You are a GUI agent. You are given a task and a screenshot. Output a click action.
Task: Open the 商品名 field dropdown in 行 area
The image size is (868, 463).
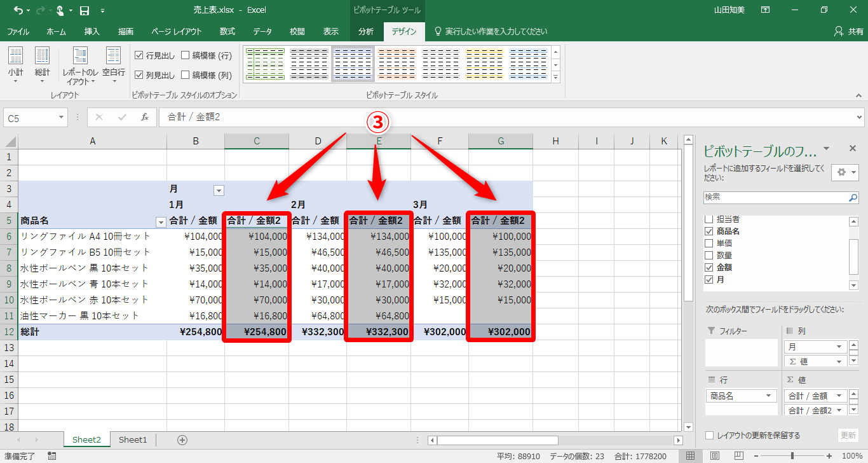(770, 396)
